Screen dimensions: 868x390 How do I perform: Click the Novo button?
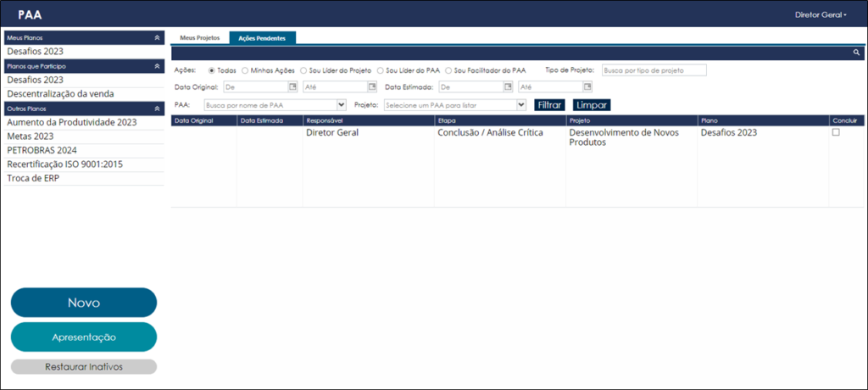[84, 303]
